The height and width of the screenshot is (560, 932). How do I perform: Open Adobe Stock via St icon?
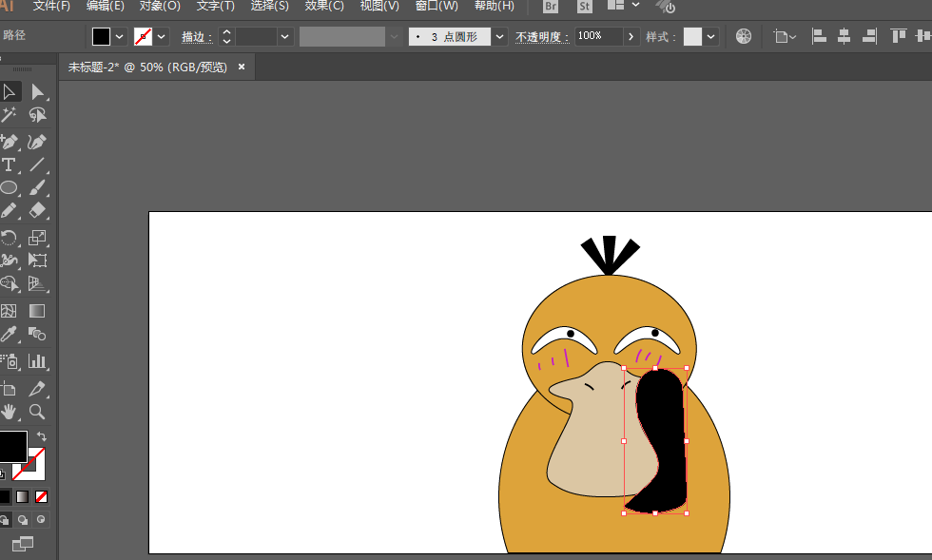[585, 8]
